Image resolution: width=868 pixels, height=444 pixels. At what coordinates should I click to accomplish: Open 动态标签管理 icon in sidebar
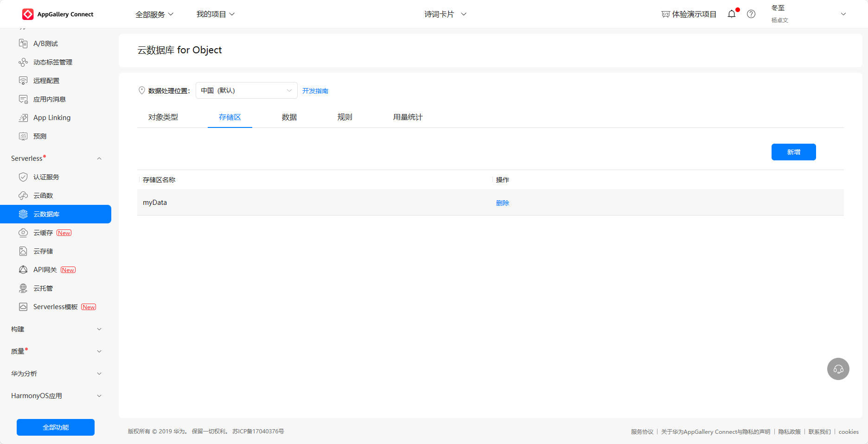click(23, 62)
